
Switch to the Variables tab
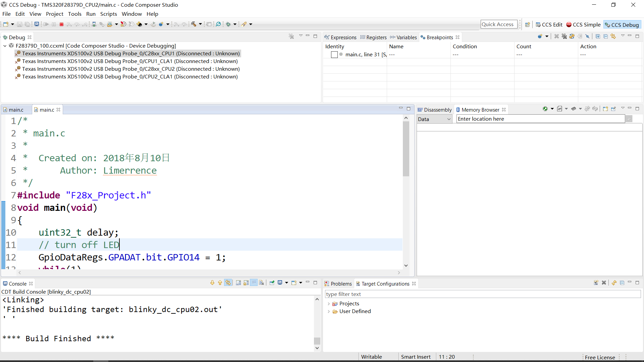404,37
